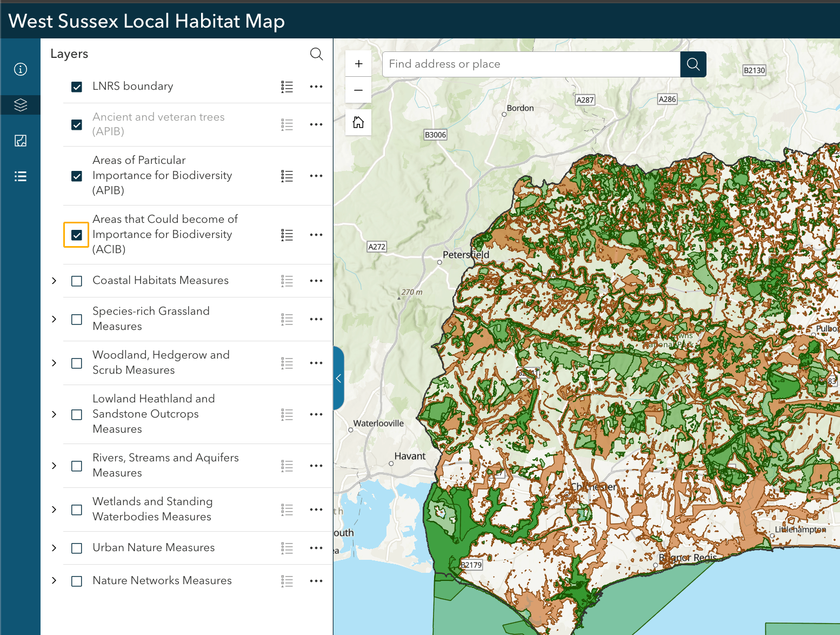Open options menu for ACIB layer
Viewport: 840px width, 635px height.
[316, 235]
